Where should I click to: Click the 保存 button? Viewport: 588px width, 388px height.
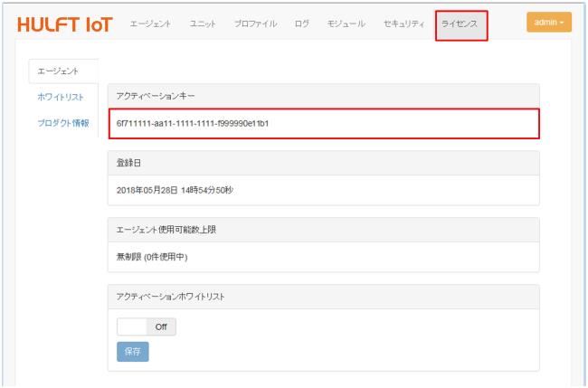click(132, 351)
